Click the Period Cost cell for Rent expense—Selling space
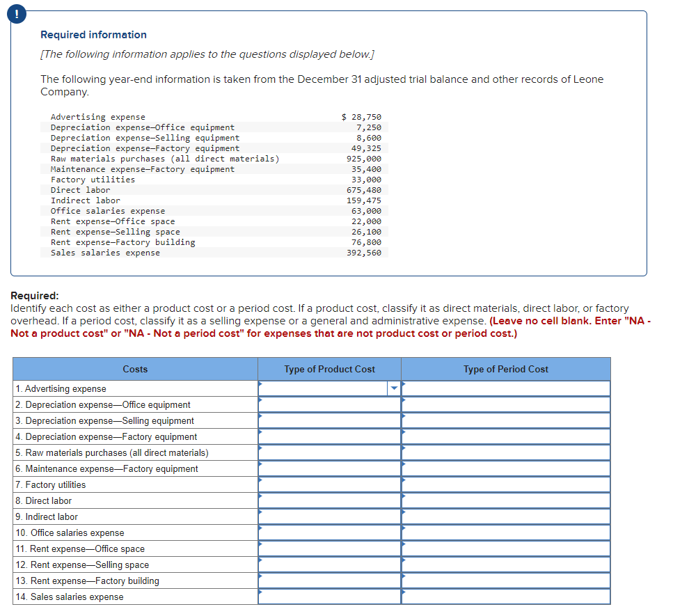673x616 pixels. tap(506, 564)
